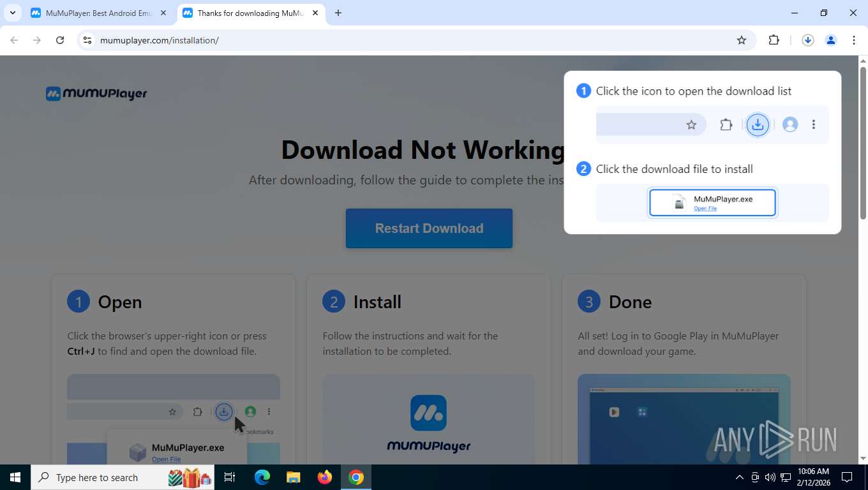Click the Done step emulator screenshot

[x=684, y=419]
